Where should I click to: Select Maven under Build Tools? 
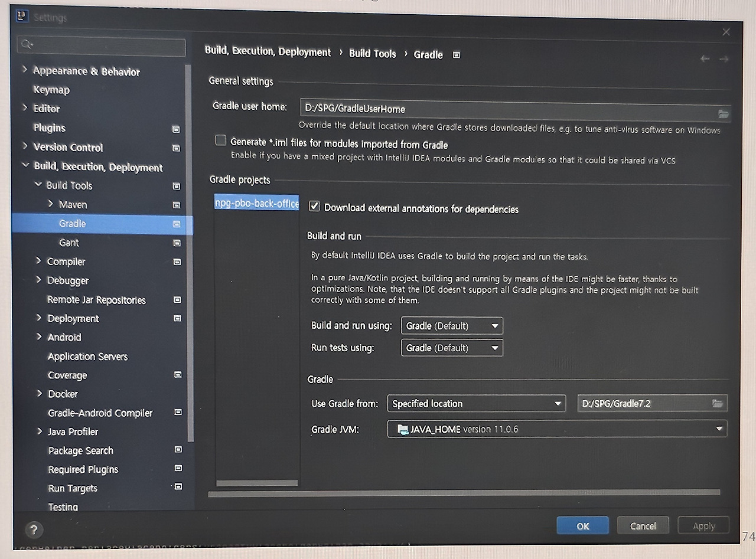point(73,204)
